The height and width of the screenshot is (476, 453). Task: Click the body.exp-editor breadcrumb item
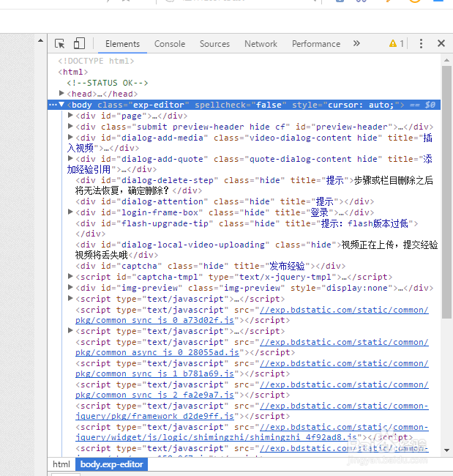pyautogui.click(x=111, y=464)
